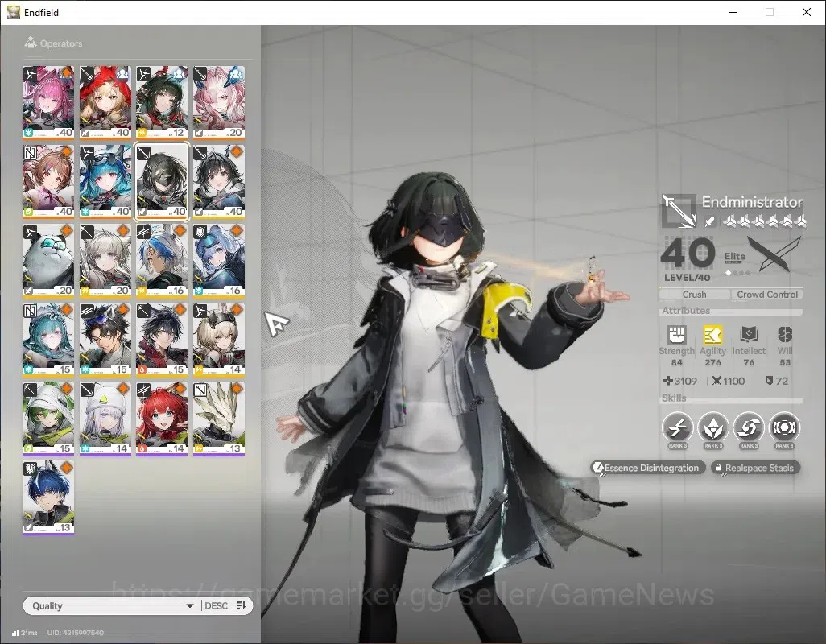Click the UID: 4215997540 text

[x=76, y=633]
